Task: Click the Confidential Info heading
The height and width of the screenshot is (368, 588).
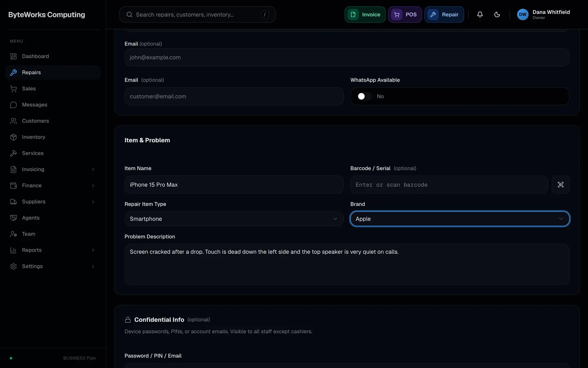Action: (x=159, y=320)
